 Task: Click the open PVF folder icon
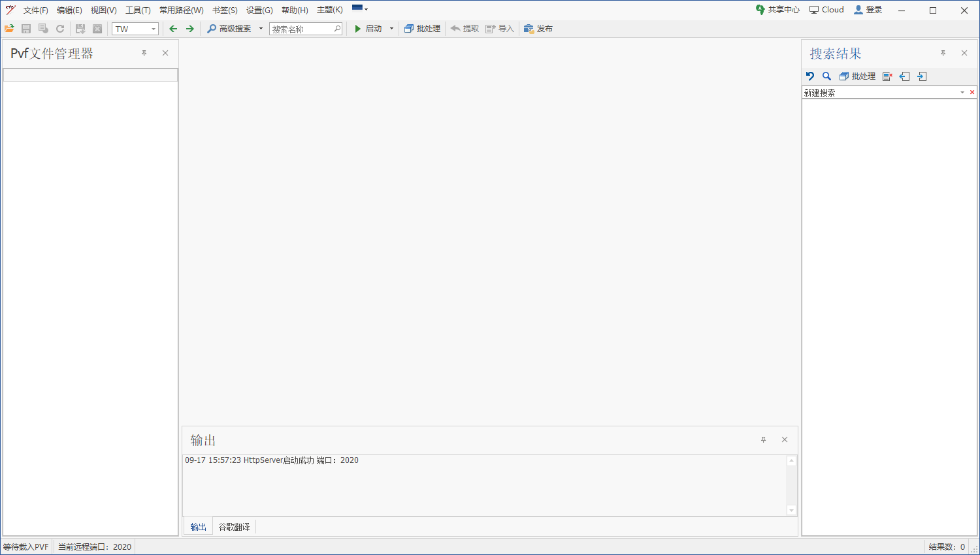point(9,29)
